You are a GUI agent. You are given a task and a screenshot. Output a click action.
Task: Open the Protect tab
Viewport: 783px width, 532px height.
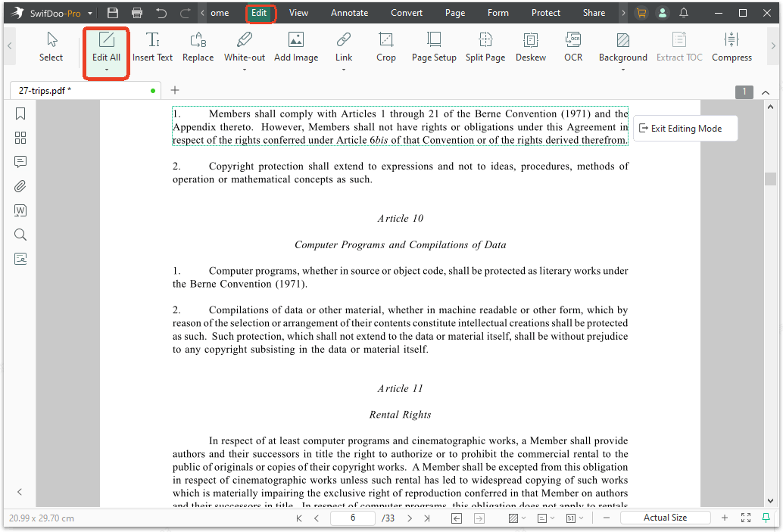click(x=546, y=13)
